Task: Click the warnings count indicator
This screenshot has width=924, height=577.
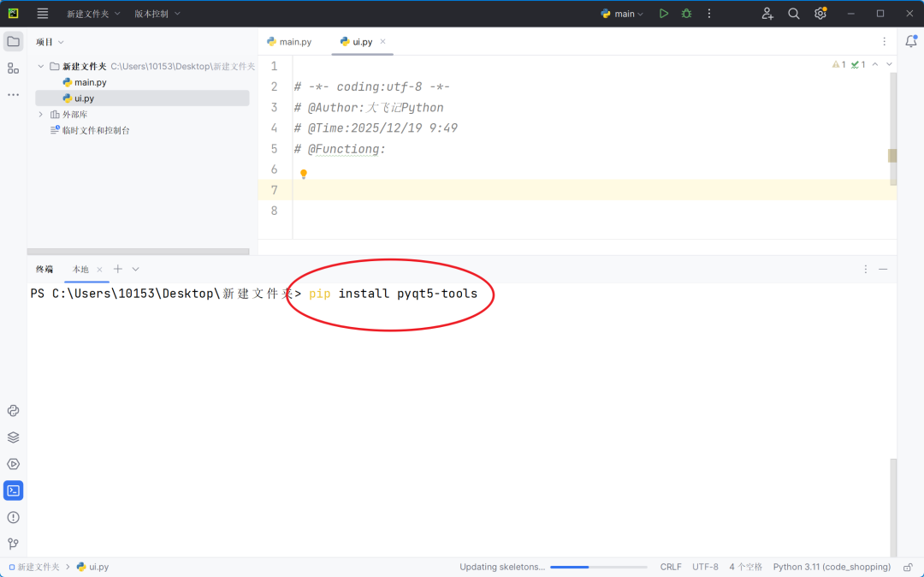Action: pyautogui.click(x=839, y=64)
